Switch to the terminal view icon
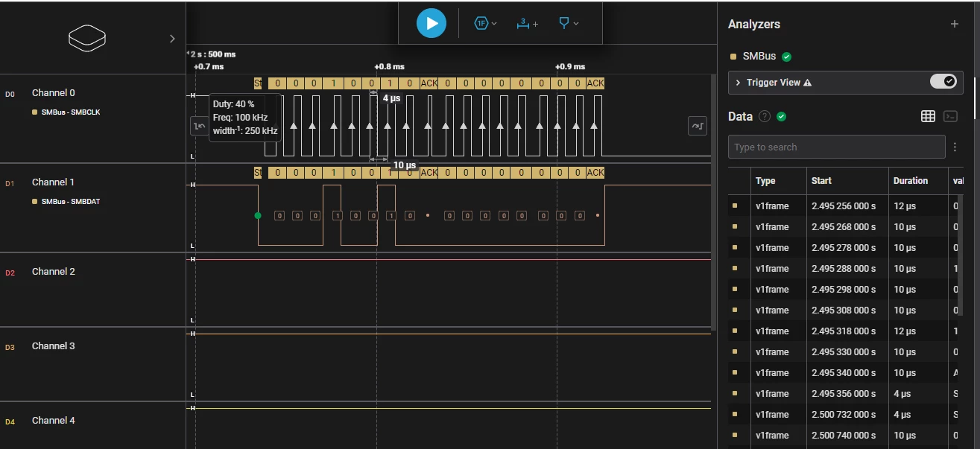The image size is (980, 449). click(x=950, y=116)
